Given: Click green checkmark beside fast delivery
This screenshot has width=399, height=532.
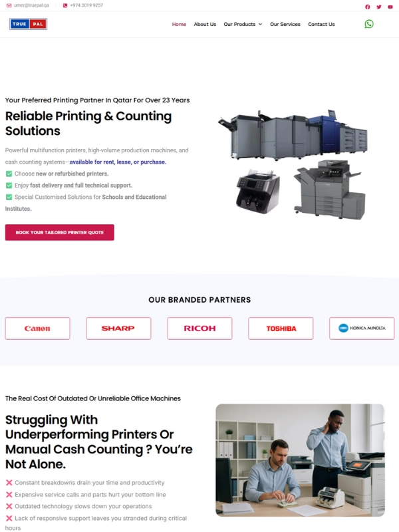Looking at the screenshot, I should [x=9, y=186].
